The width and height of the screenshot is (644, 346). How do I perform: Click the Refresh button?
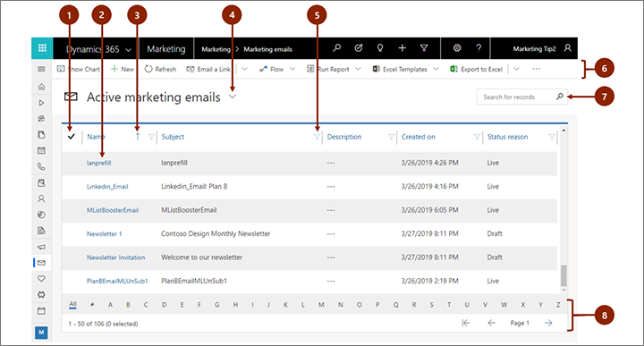click(x=160, y=69)
